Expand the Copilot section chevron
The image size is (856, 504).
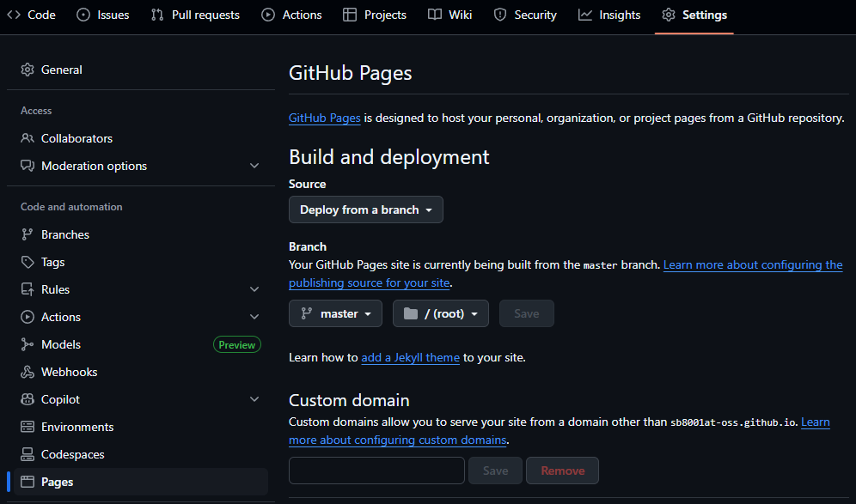[x=254, y=399]
